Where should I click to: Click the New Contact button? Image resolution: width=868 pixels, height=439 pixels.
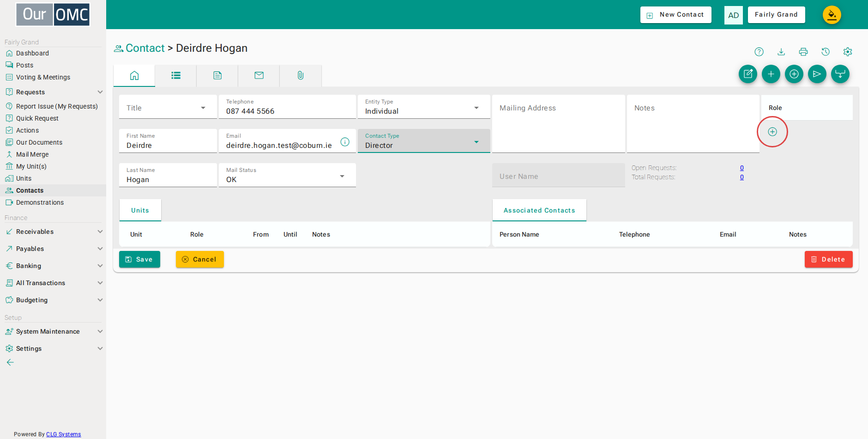(676, 15)
